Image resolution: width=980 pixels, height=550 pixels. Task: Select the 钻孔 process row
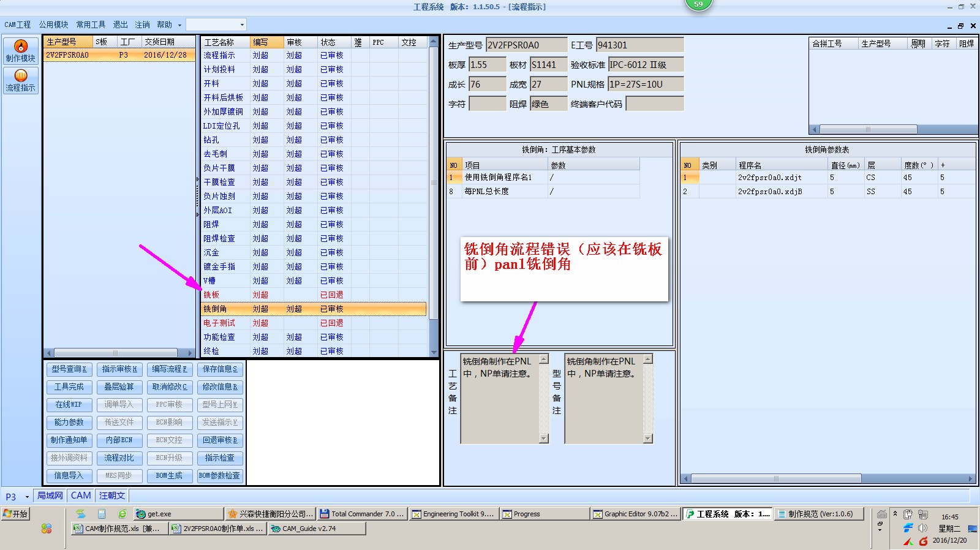(x=314, y=140)
